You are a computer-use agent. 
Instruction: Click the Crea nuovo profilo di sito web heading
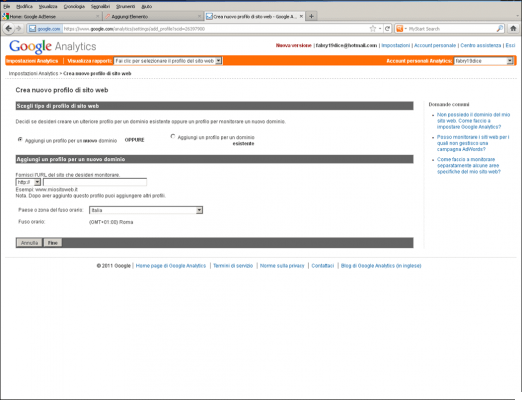62,90
